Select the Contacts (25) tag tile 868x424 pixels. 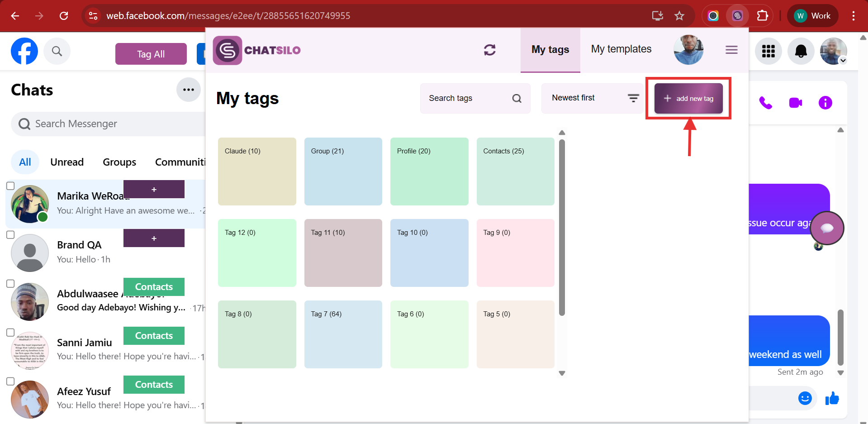pos(515,172)
